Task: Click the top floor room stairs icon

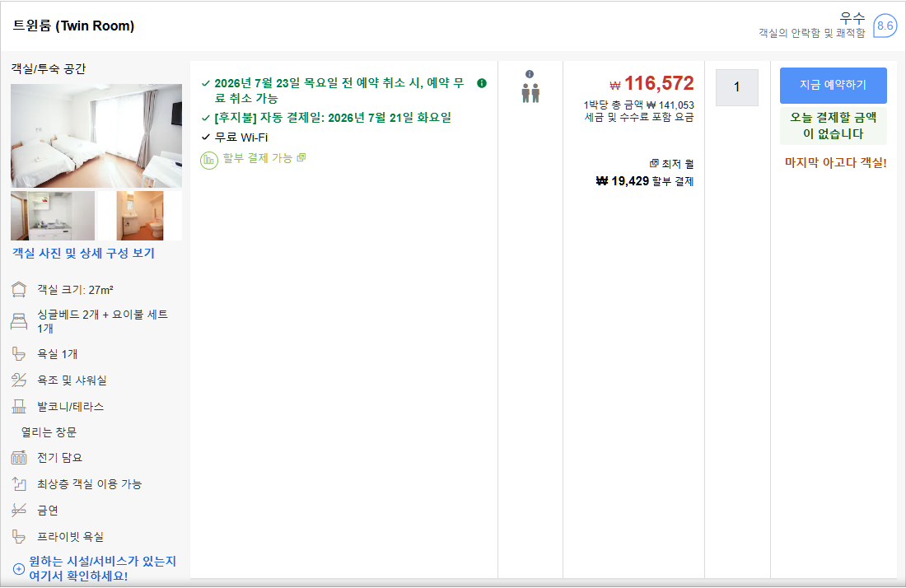Action: [18, 483]
